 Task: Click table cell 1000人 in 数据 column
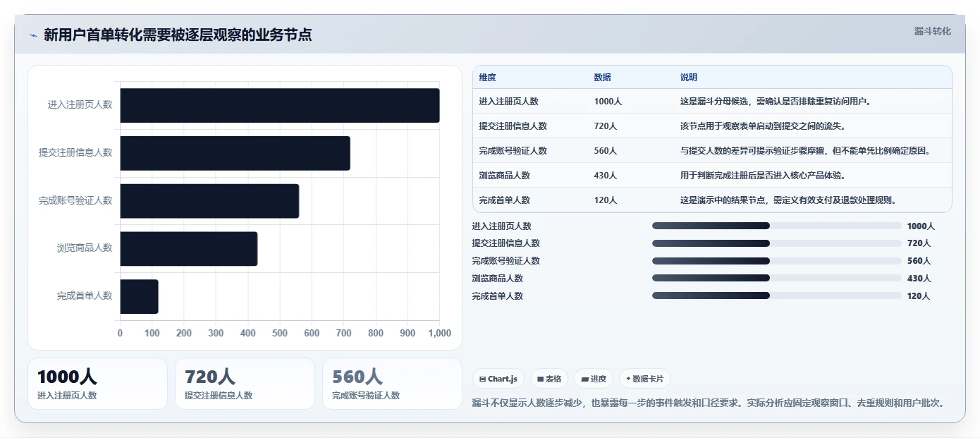pos(608,102)
